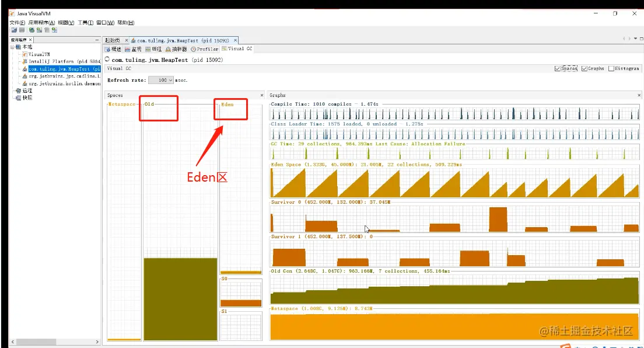This screenshot has height=348, width=644.
Task: Click the sidebar horizontal scrollbar thumb
Action: [36, 342]
